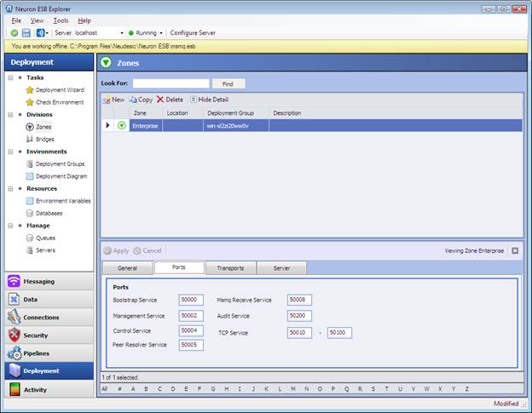Image resolution: width=532 pixels, height=413 pixels.
Task: Open the Server localhost dropdown
Action: pyautogui.click(x=122, y=33)
